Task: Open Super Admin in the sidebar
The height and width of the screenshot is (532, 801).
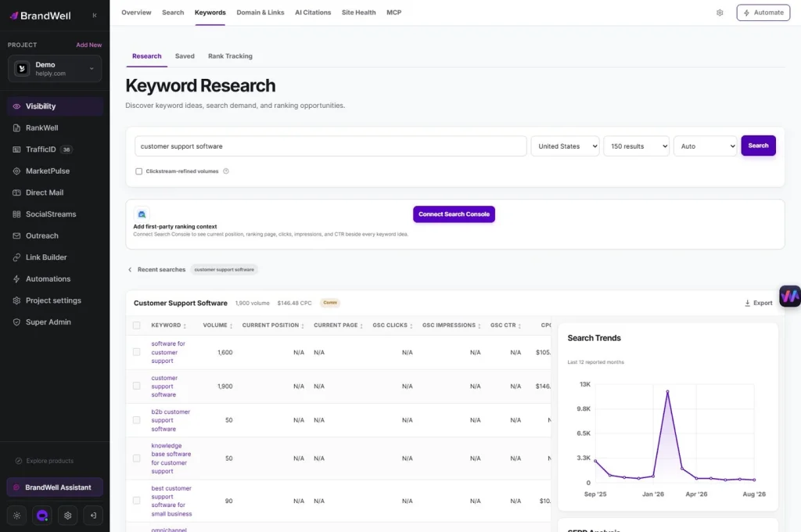Action: [x=55, y=322]
